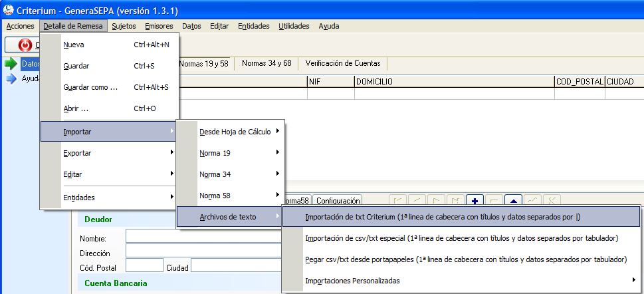Click the checkmark post-edit navigator button
644x294 pixels.
(533, 200)
